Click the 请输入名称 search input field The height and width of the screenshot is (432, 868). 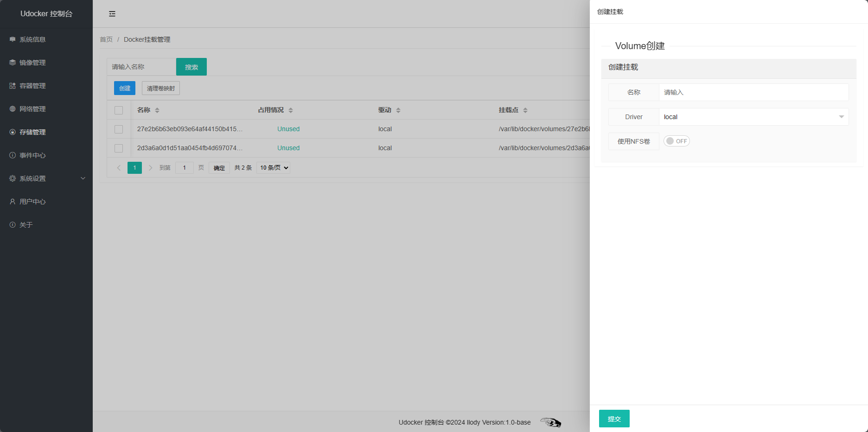click(x=141, y=67)
